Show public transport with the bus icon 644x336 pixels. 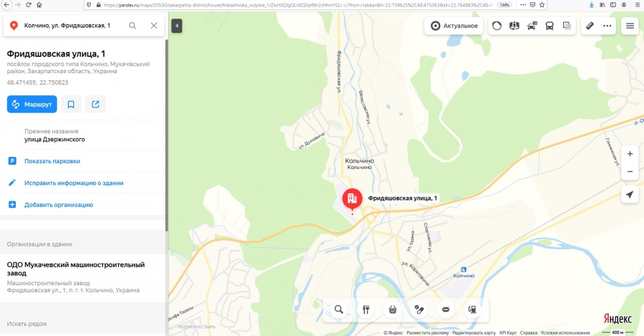coord(550,26)
